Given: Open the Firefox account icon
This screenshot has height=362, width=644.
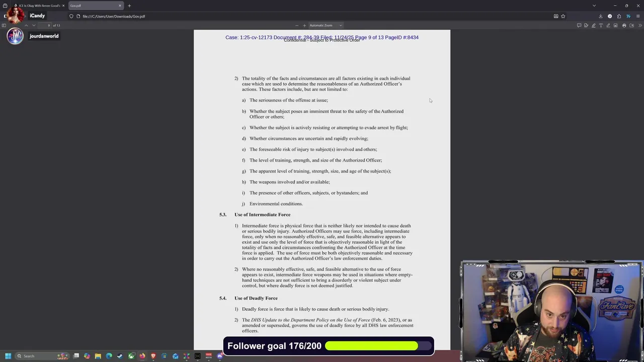Looking at the screenshot, I should 610,16.
